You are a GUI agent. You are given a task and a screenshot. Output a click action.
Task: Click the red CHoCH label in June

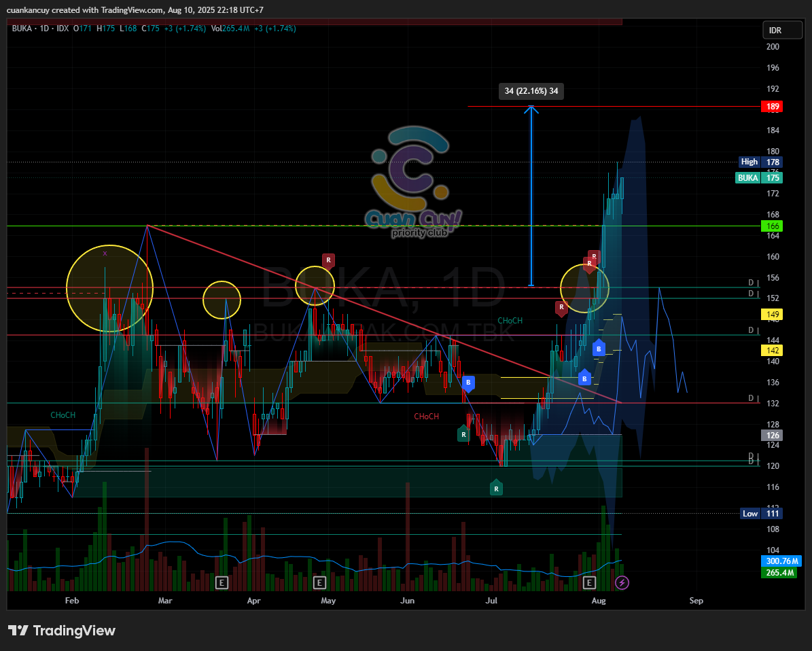pos(426,417)
